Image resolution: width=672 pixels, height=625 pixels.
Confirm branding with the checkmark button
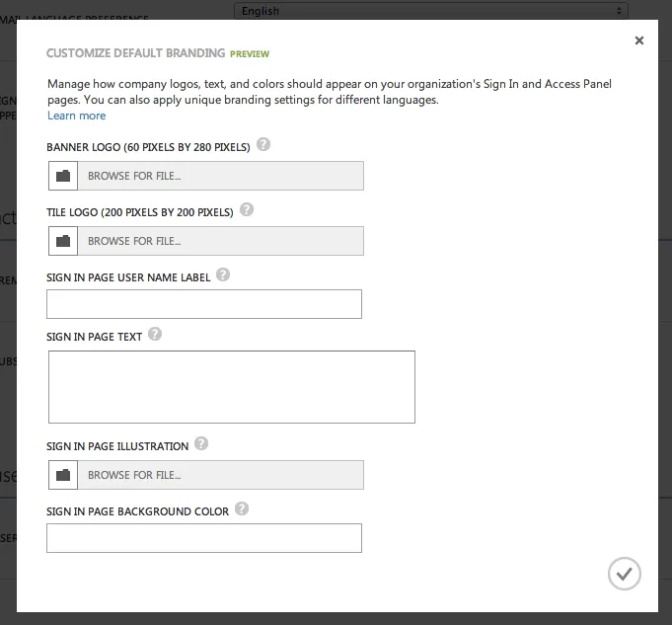click(x=624, y=574)
